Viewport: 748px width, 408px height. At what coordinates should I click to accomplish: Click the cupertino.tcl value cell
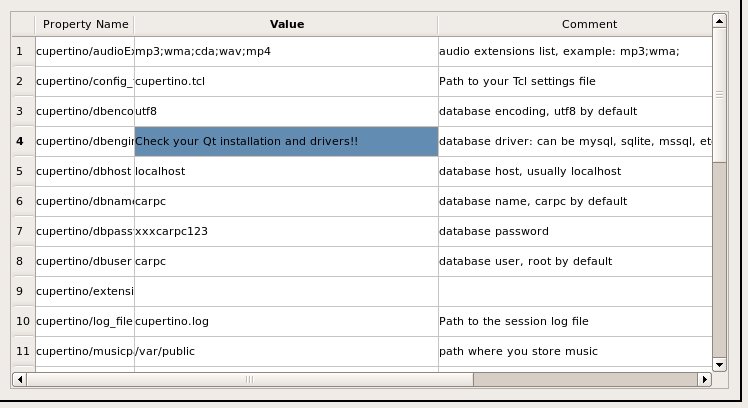point(286,81)
